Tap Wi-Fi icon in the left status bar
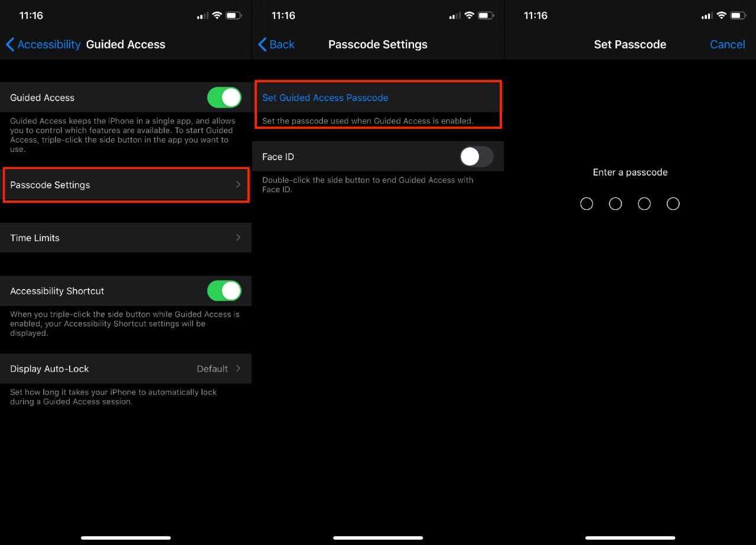756x545 pixels. (x=217, y=15)
